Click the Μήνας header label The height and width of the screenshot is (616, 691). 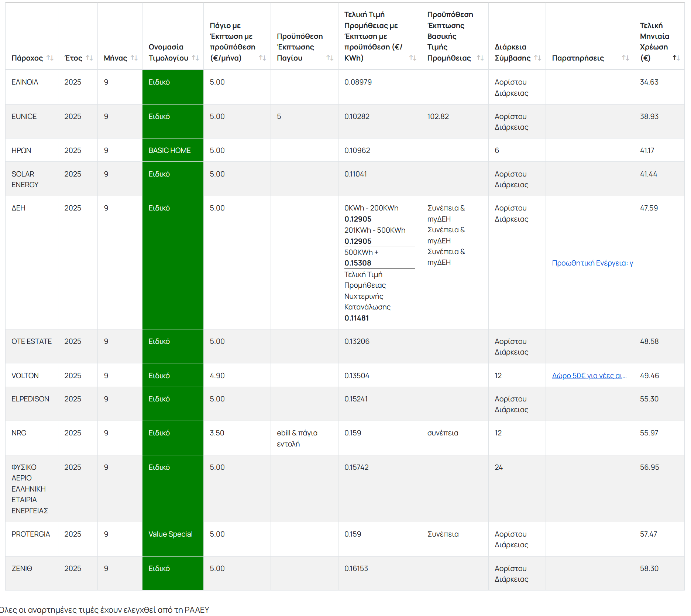115,58
